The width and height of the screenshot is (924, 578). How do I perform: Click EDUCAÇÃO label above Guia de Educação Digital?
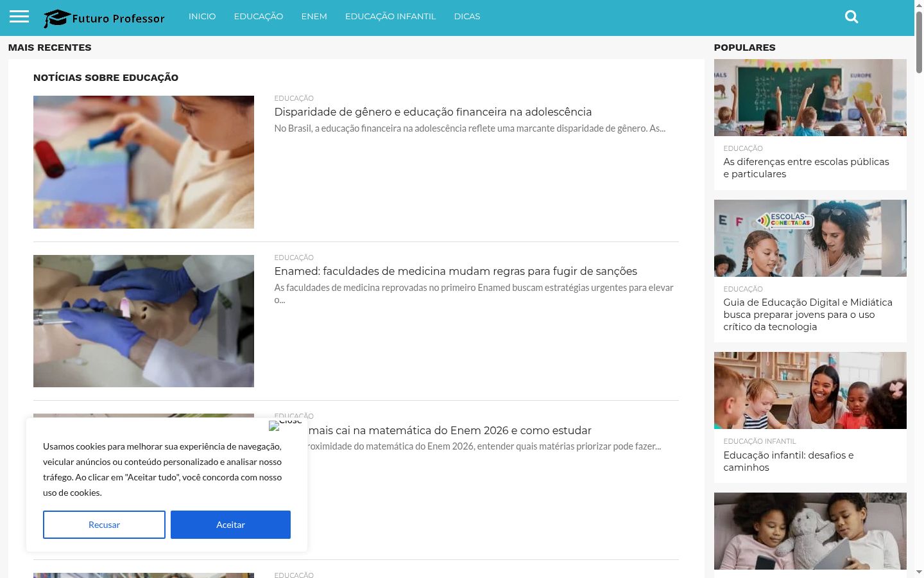(743, 289)
